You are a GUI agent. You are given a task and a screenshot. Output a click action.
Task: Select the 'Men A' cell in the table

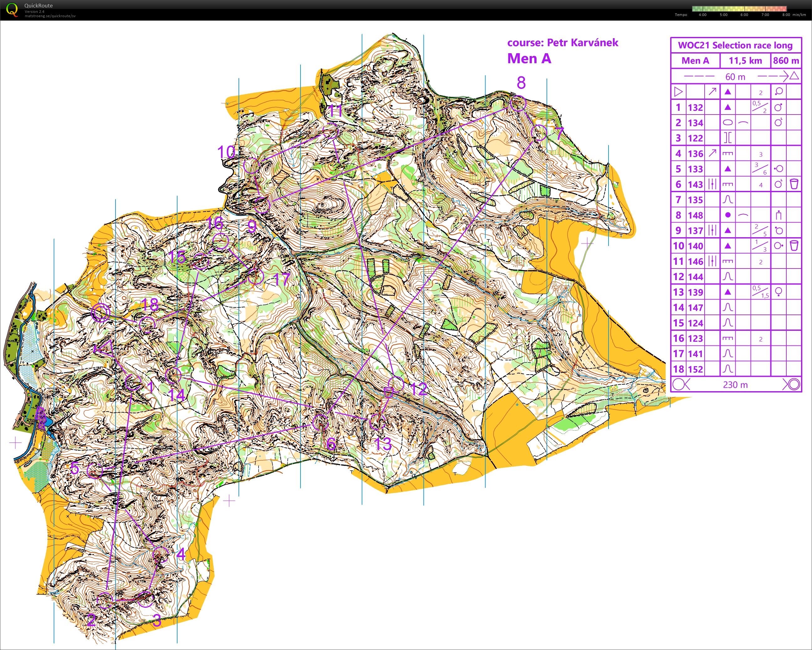click(x=695, y=61)
